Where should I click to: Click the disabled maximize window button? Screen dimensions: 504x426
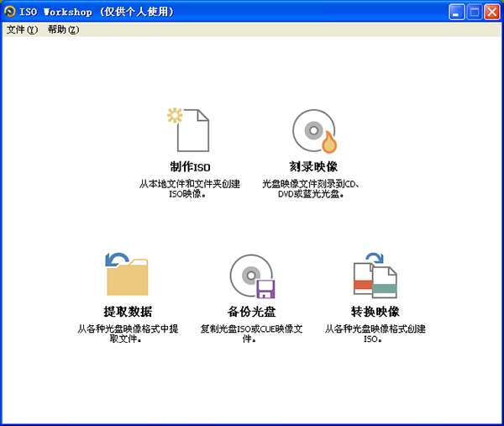[475, 13]
